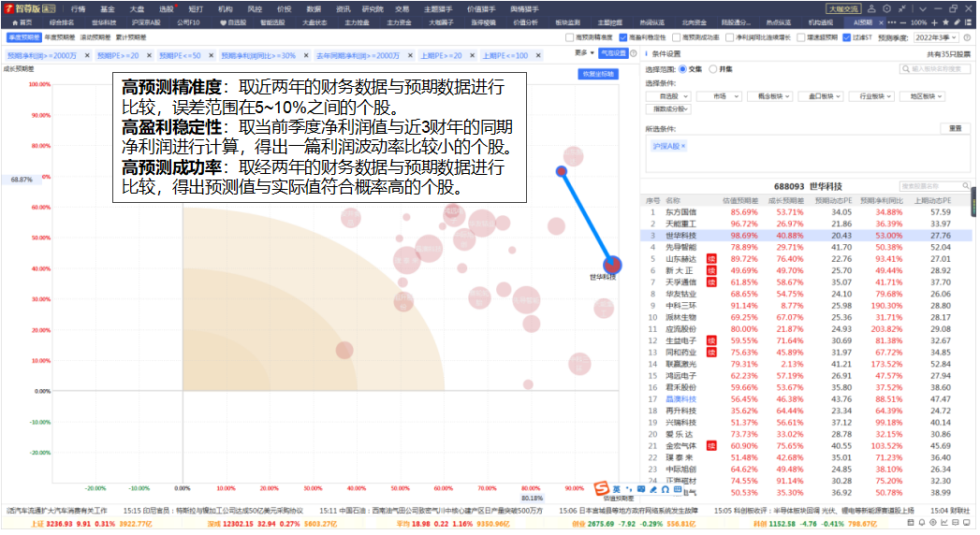
Task: Open the 地区板块 dropdown
Action: (925, 96)
